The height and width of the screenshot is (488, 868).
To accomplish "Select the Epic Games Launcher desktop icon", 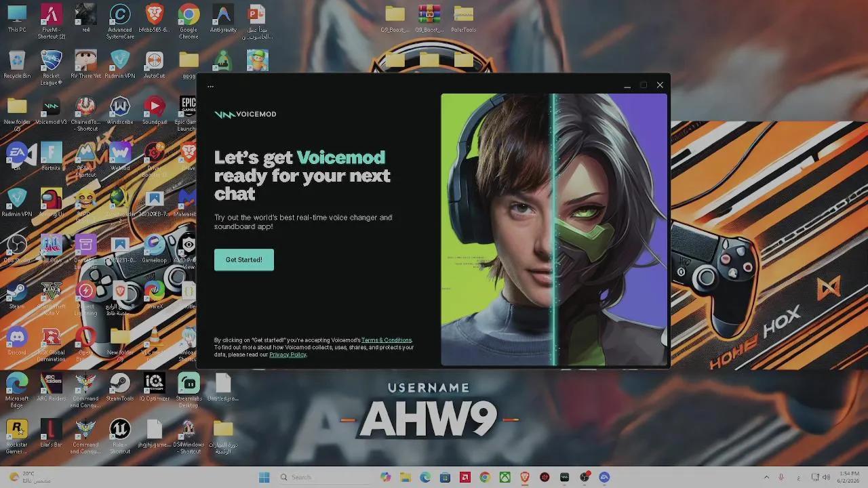I will click(188, 113).
